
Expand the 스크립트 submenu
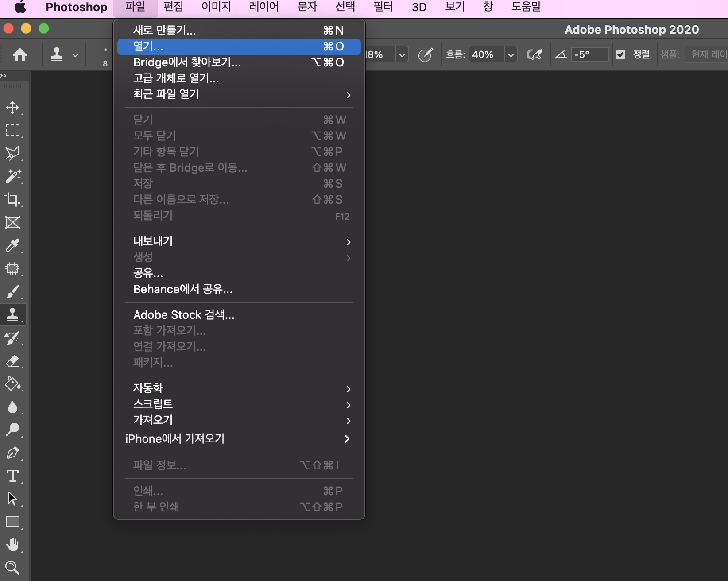click(x=239, y=404)
